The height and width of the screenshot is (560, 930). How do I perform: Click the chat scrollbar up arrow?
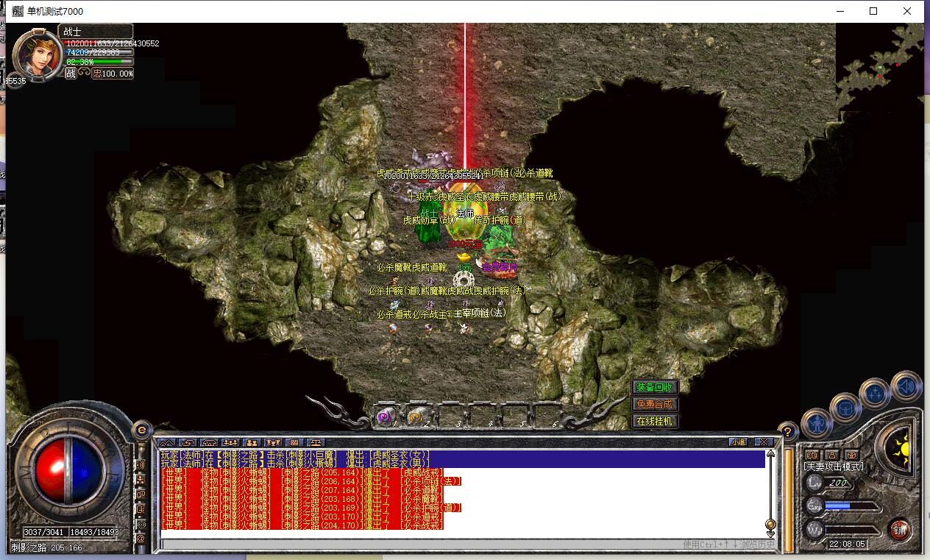(770, 453)
